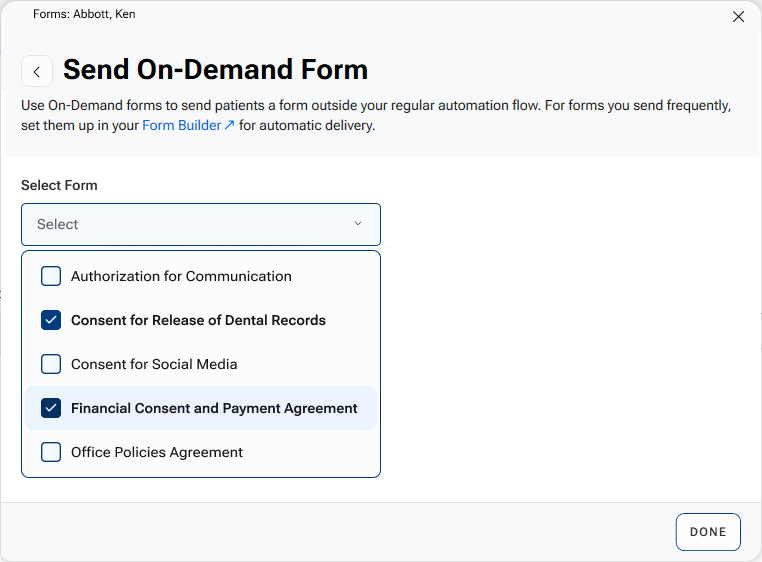Choose Consent for Release of Dental Records text
Viewport: 762px width, 562px height.
pos(198,320)
